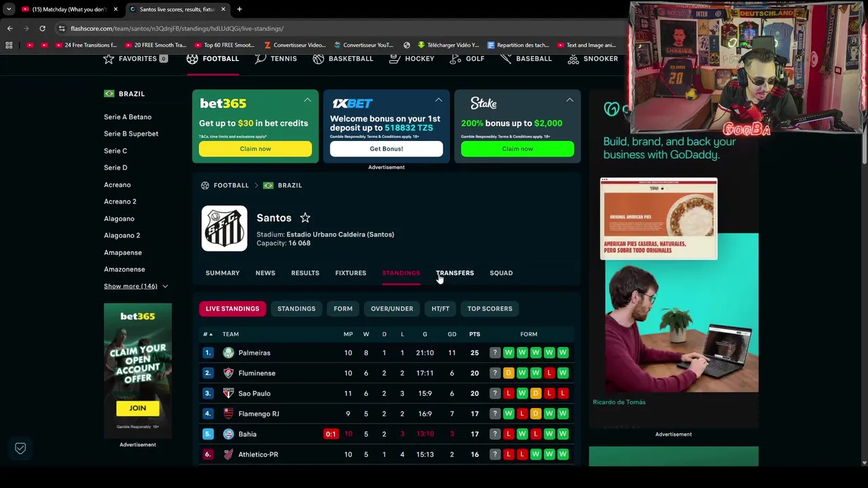The width and height of the screenshot is (868, 488).
Task: Click the Flamengo RJ team crest icon
Action: tap(229, 414)
